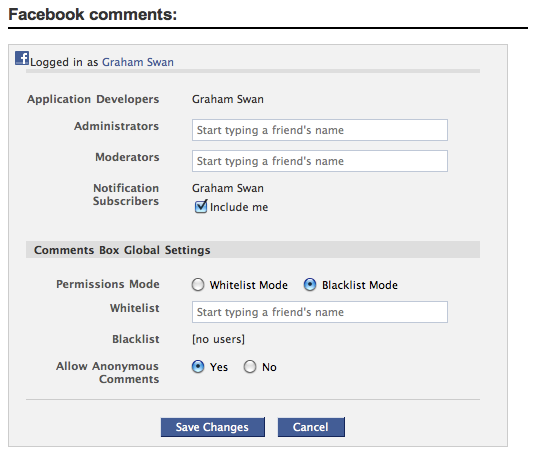Click the Cancel button
The image size is (540, 455).
coord(311,427)
